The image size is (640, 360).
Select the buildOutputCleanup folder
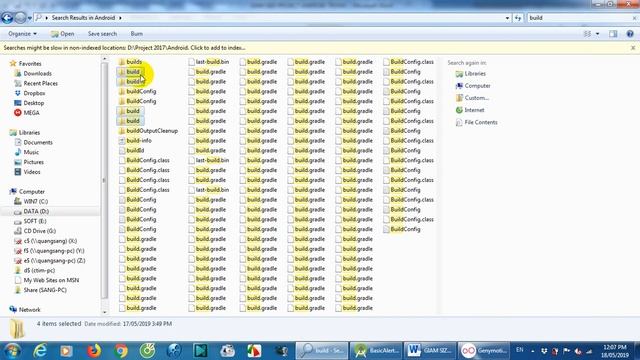click(152, 131)
